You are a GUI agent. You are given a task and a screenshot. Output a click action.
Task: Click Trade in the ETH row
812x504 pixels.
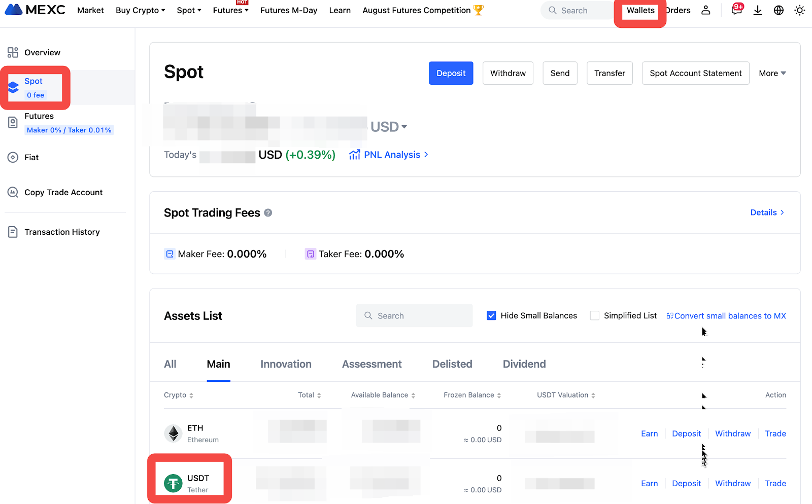click(775, 434)
